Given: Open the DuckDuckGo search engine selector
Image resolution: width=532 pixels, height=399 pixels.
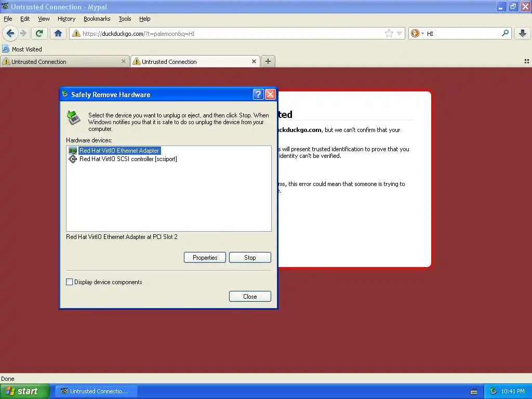Looking at the screenshot, I should [417, 33].
